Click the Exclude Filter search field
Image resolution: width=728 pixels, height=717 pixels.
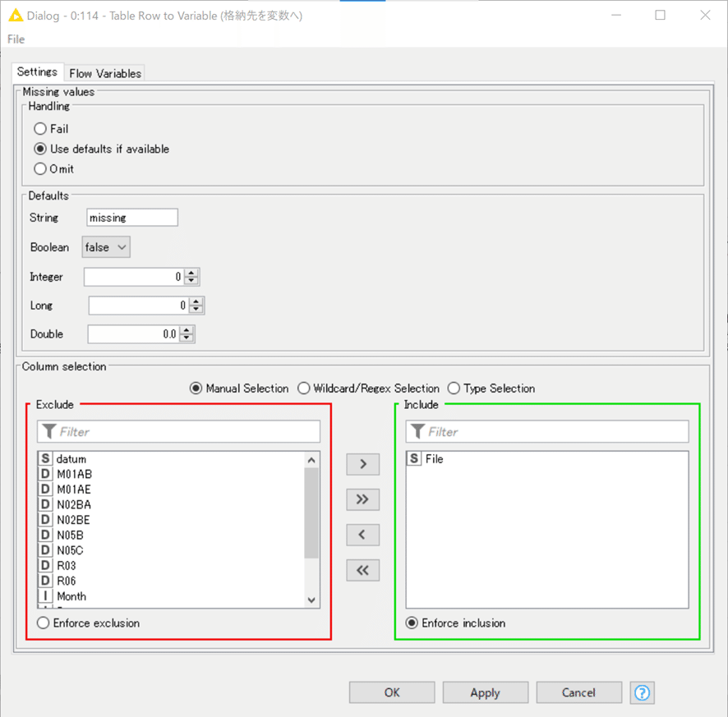tap(179, 431)
